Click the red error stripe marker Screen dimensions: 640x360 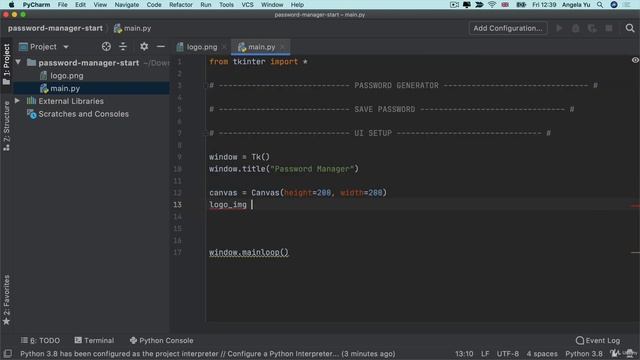click(635, 206)
